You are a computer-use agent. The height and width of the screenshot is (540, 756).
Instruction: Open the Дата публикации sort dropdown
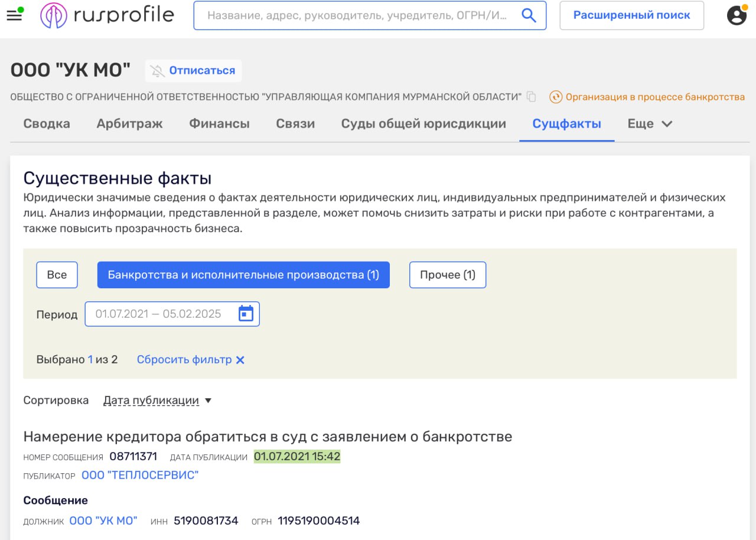tap(157, 401)
